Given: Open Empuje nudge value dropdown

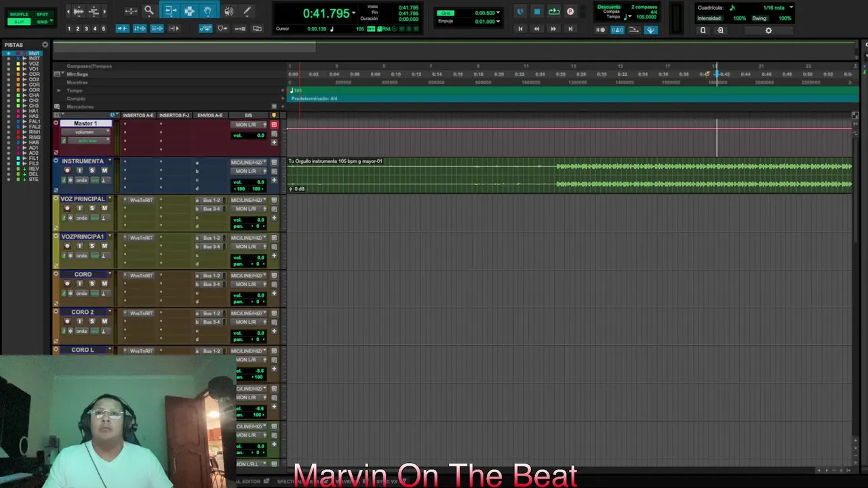Looking at the screenshot, I should click(x=498, y=21).
